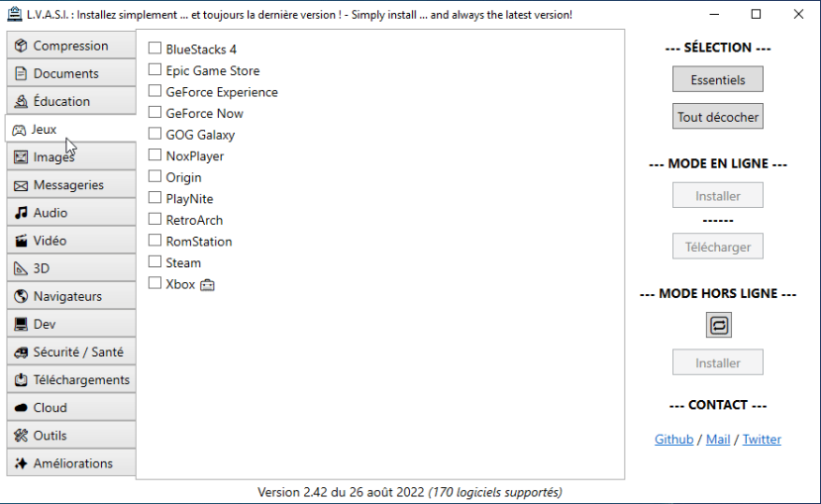
Task: Click the MODE EN LIGNE heading
Action: click(718, 163)
